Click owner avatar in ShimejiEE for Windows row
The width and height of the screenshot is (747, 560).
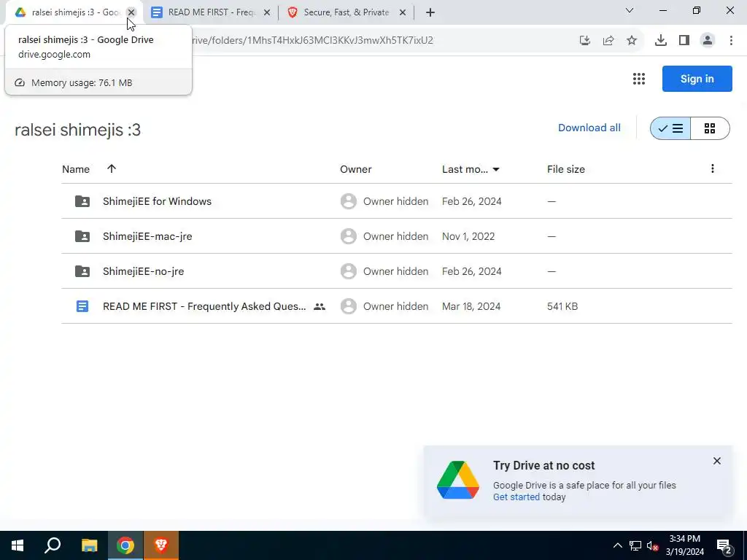[x=349, y=201]
